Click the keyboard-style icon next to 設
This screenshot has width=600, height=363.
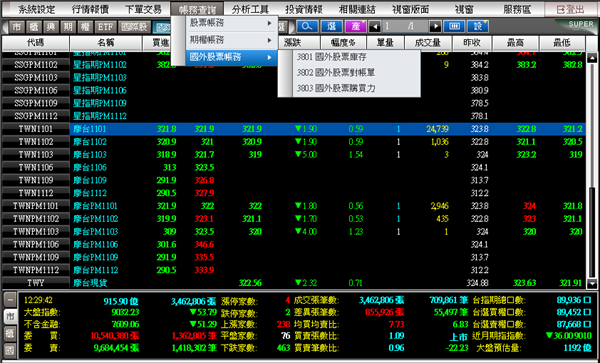[454, 26]
